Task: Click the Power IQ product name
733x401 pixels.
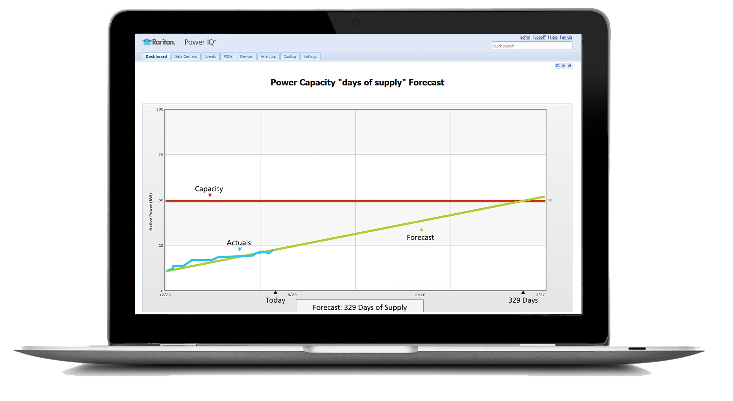Action: (200, 42)
